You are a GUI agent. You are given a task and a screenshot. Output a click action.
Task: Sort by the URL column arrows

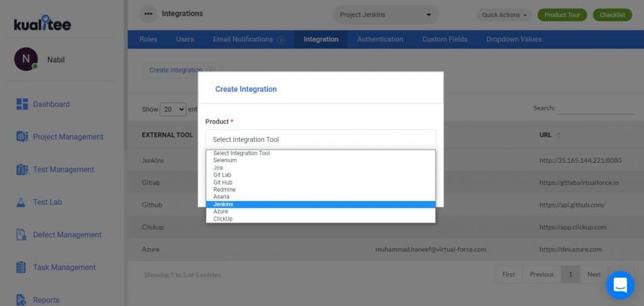point(558,135)
